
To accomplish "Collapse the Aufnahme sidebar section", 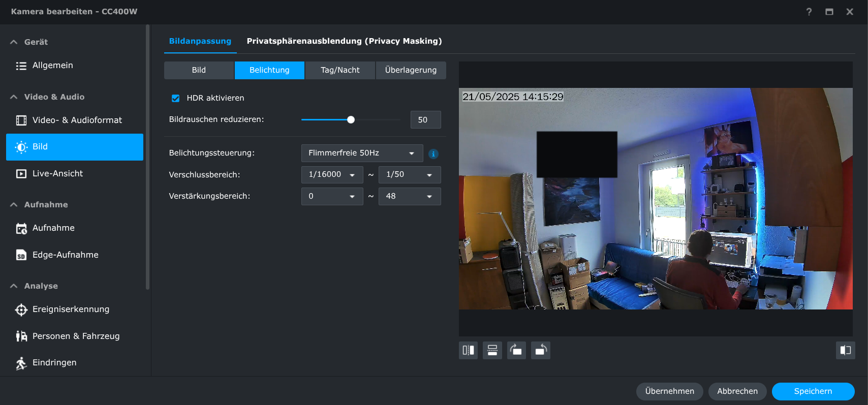I will click(14, 205).
